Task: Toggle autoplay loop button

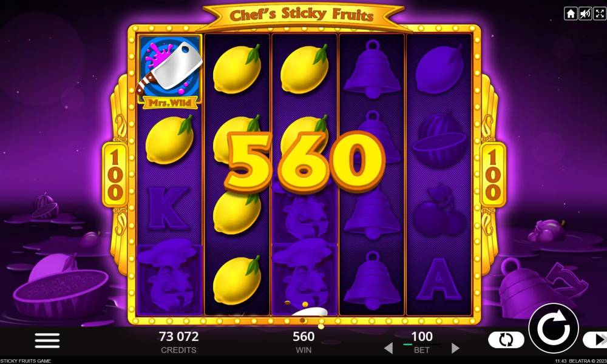Action: tap(506, 340)
